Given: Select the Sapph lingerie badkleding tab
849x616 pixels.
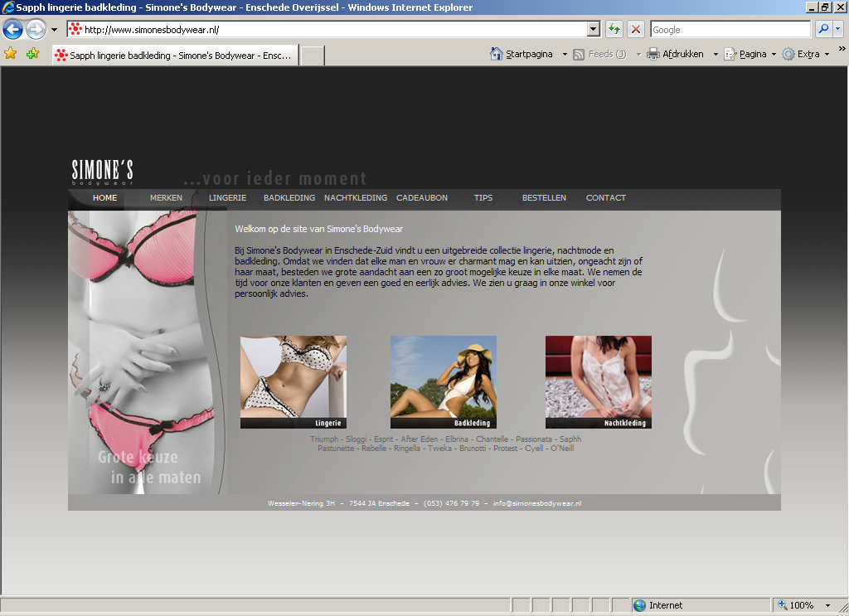Looking at the screenshot, I should click(176, 56).
